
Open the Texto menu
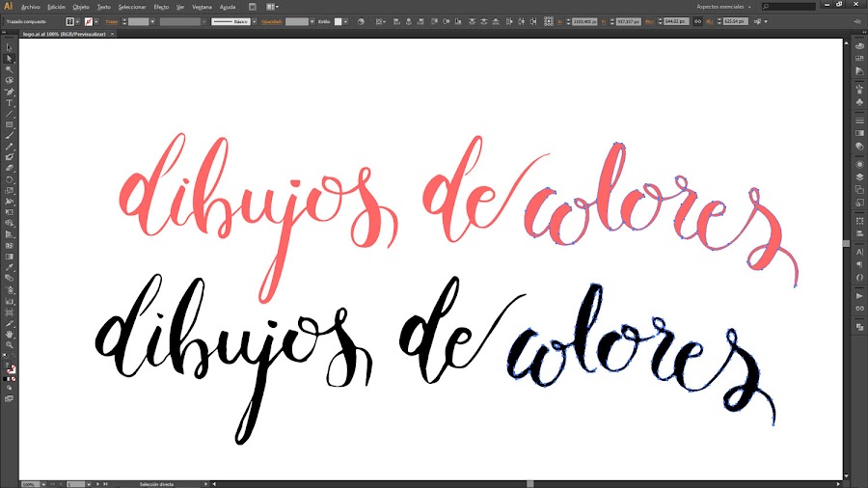[x=103, y=7]
